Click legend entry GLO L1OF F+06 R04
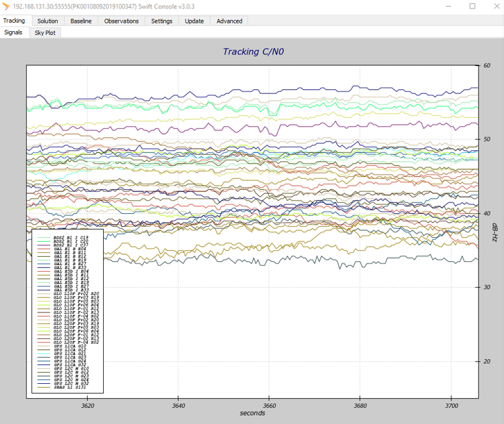The height and width of the screenshot is (424, 504). pyautogui.click(x=68, y=305)
